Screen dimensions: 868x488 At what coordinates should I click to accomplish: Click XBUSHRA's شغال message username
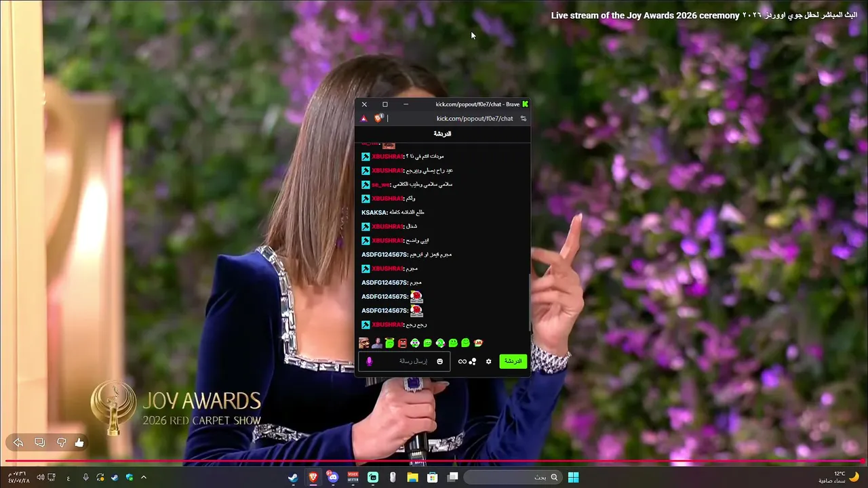387,226
